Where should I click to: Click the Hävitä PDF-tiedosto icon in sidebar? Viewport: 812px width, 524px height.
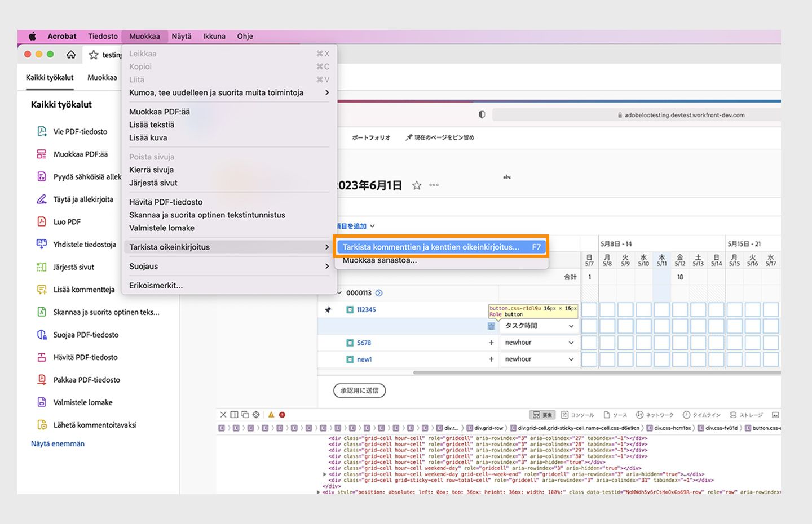[x=42, y=357]
